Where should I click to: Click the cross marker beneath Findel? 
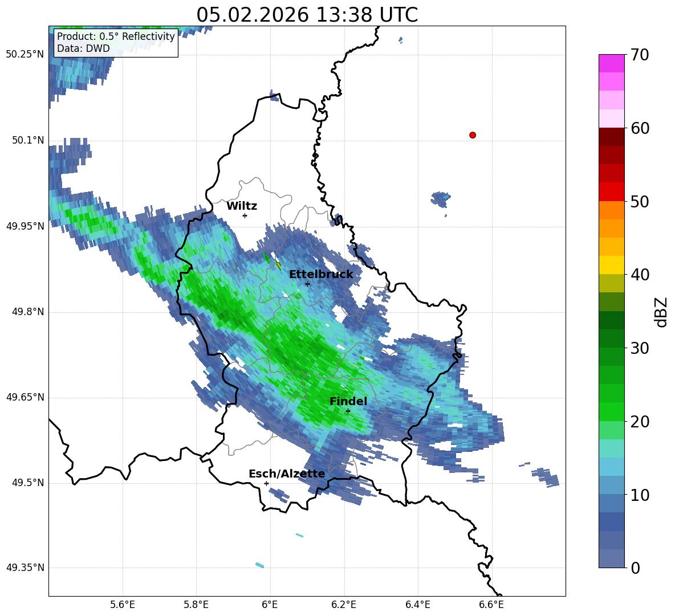pyautogui.click(x=348, y=411)
